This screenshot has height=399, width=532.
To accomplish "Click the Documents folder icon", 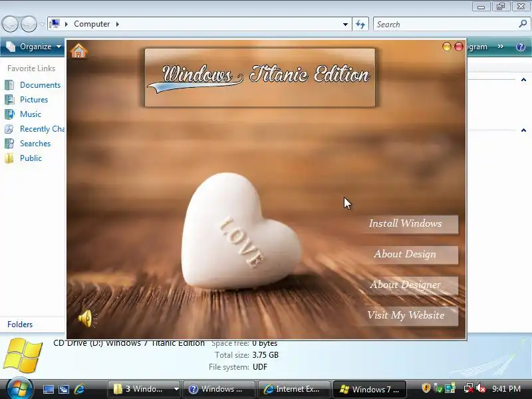I will tap(9, 85).
